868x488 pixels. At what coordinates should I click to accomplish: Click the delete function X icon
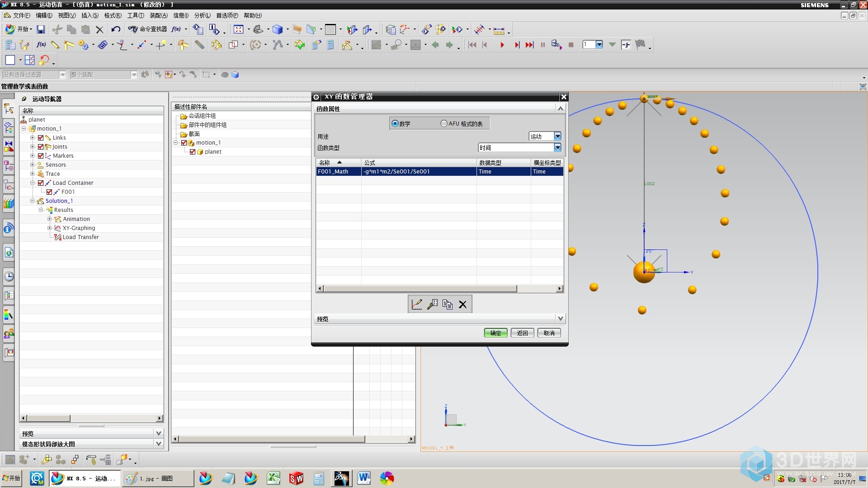click(462, 304)
